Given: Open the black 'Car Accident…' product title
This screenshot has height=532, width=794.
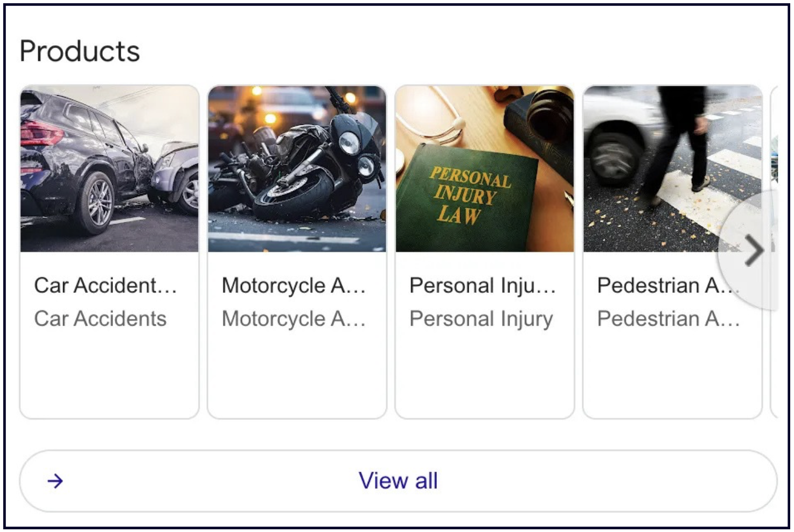Looking at the screenshot, I should pos(106,285).
